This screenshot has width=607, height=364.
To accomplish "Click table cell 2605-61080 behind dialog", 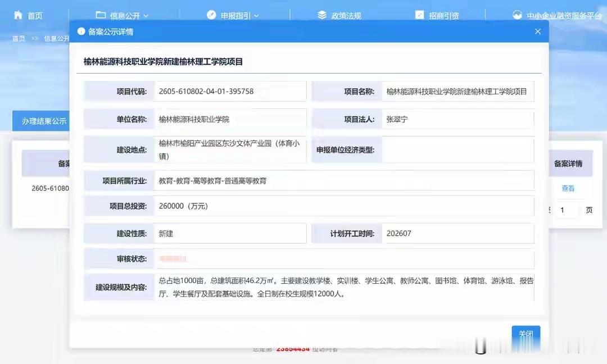I will tap(51, 188).
